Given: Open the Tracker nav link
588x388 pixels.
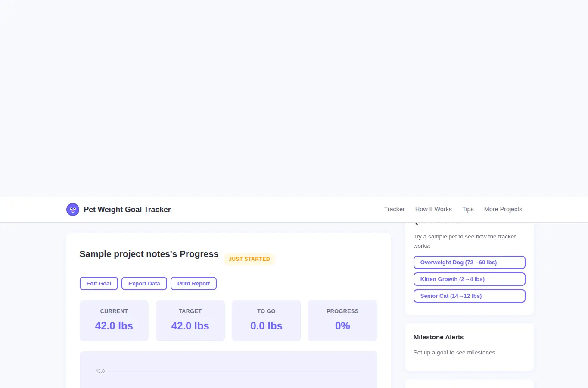Looking at the screenshot, I should coord(394,209).
